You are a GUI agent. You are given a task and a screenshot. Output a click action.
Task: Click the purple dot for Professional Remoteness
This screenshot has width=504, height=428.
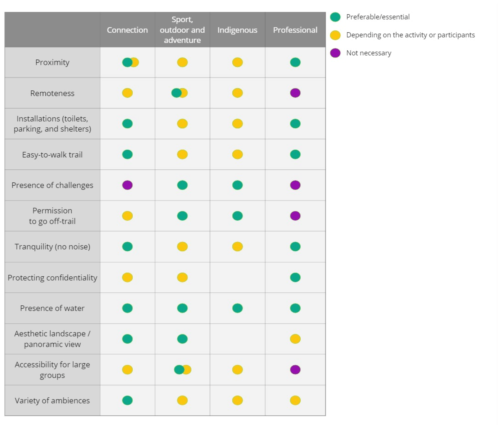295,93
